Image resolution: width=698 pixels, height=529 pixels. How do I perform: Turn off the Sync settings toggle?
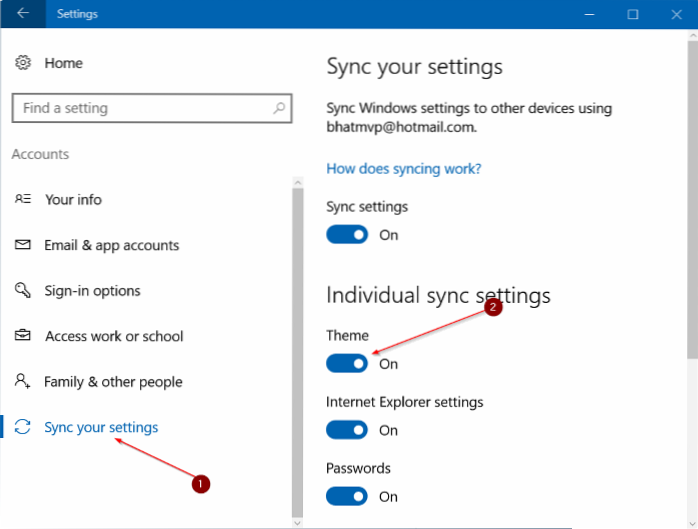click(x=347, y=235)
